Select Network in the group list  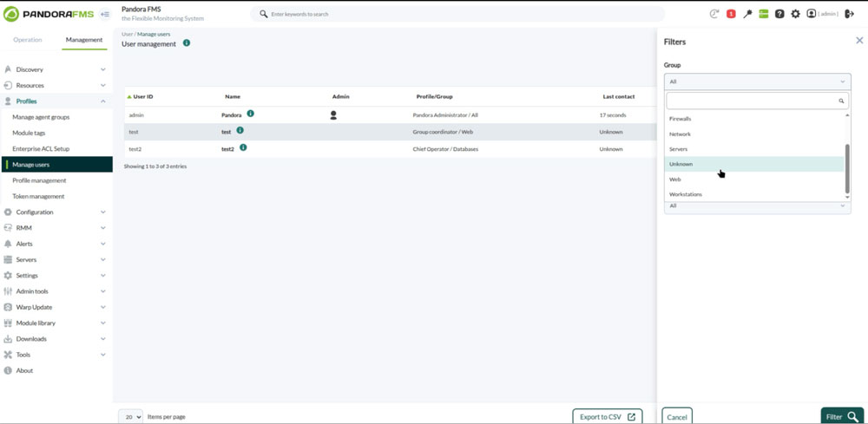tap(754, 134)
